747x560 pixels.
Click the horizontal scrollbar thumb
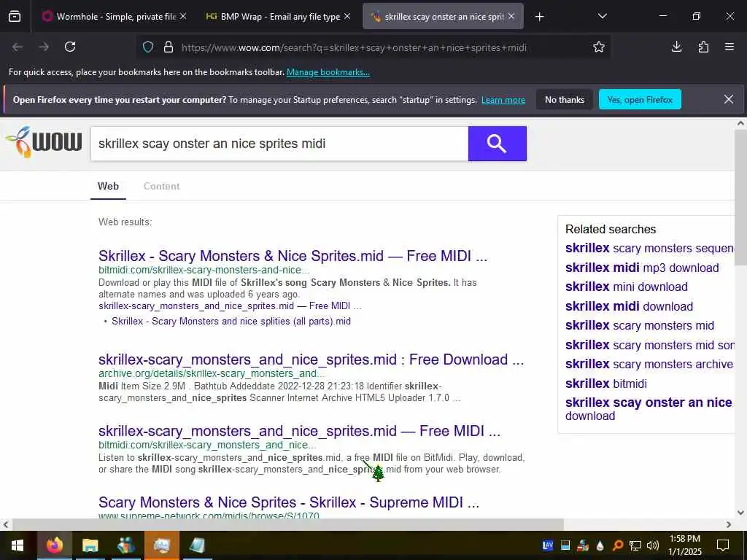[x=287, y=524]
